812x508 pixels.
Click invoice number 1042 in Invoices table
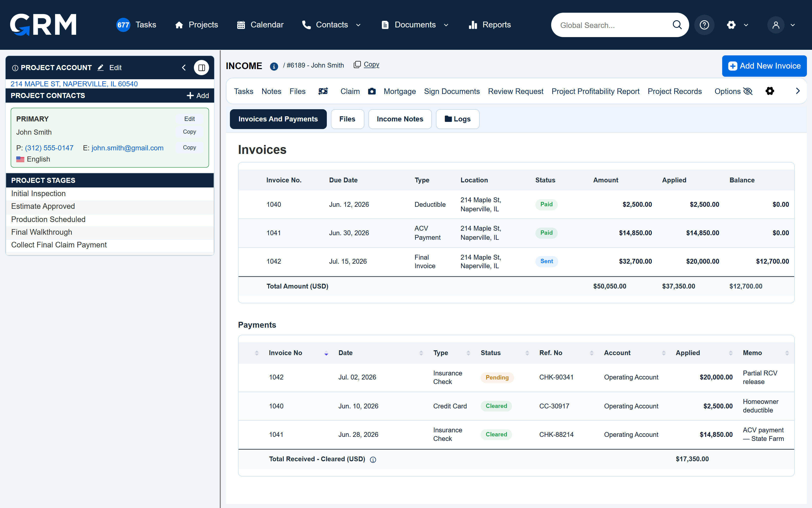coord(274,261)
